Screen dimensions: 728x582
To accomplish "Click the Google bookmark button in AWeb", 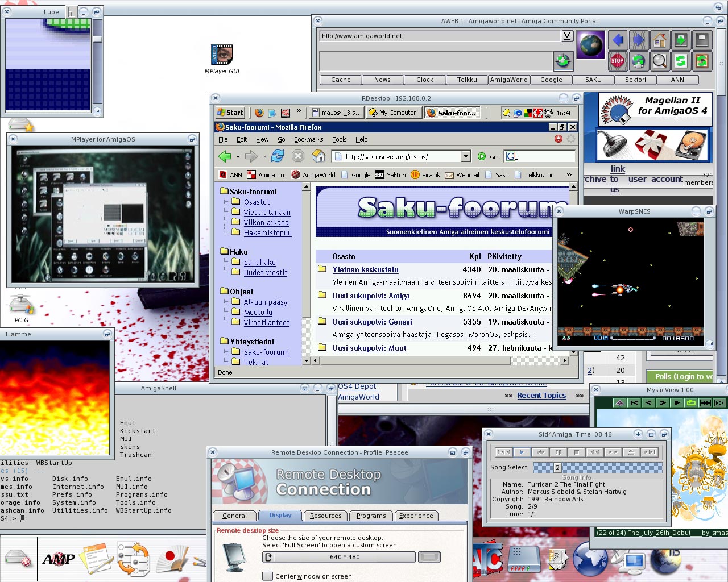I will pos(551,80).
